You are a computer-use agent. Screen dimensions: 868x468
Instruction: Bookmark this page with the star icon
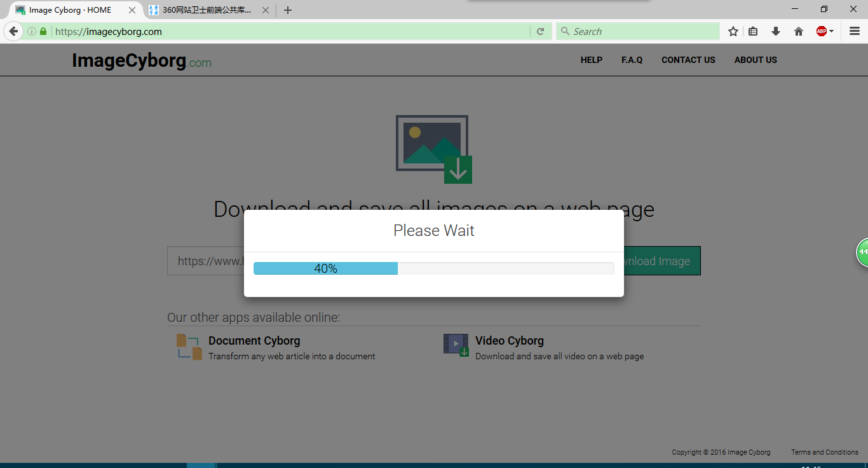coord(733,31)
